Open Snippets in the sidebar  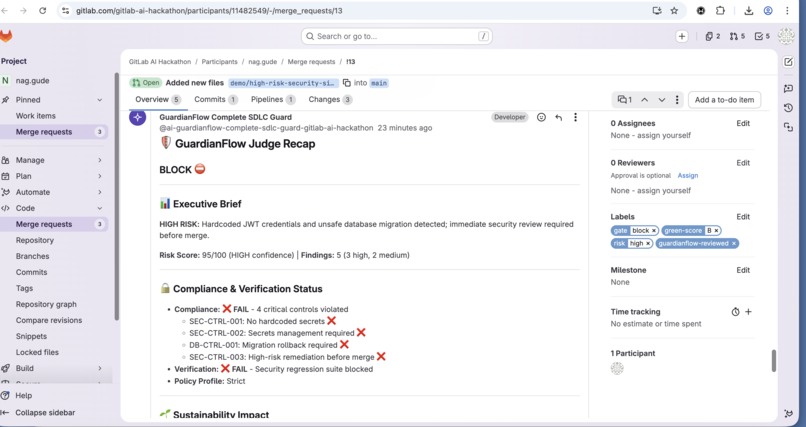31,336
